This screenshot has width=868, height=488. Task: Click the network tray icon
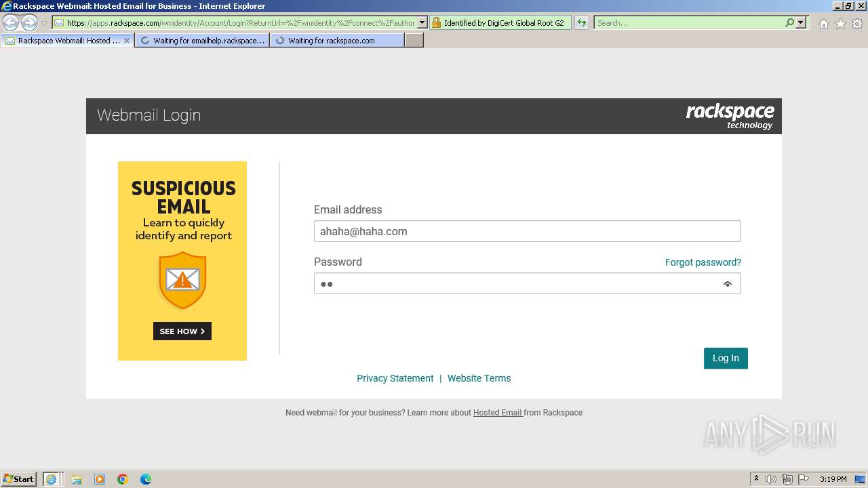(x=787, y=479)
